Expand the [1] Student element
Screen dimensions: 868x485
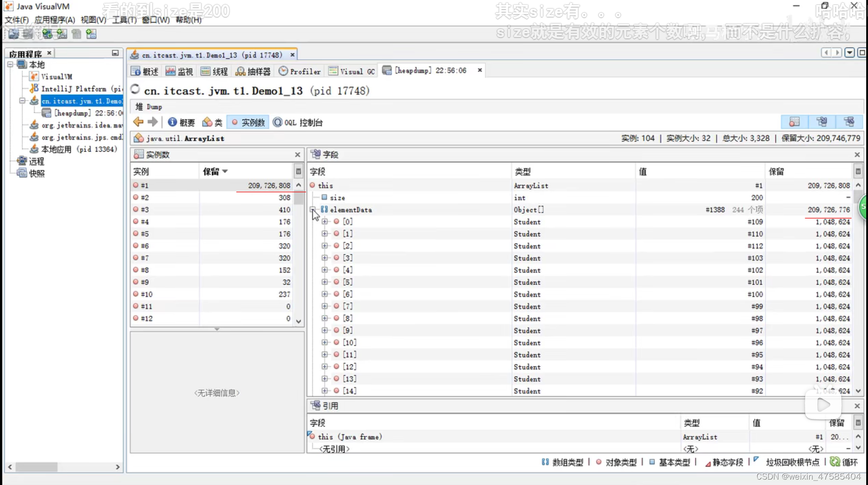(325, 234)
